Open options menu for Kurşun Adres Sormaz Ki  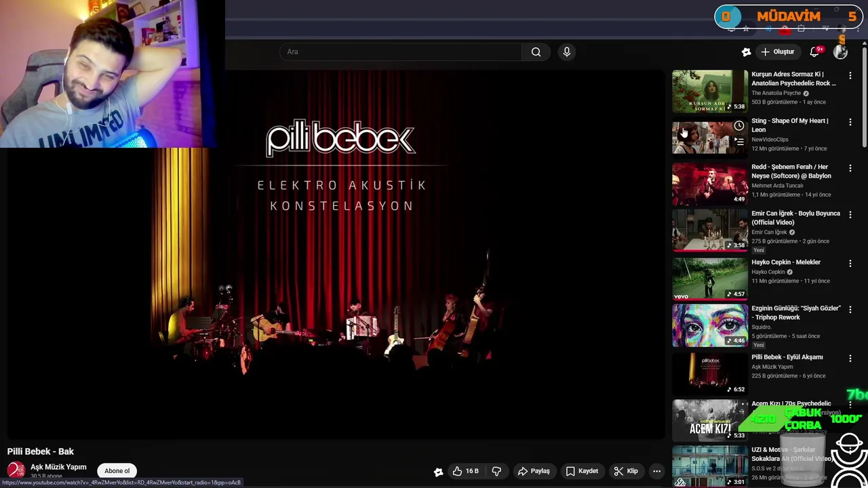850,76
